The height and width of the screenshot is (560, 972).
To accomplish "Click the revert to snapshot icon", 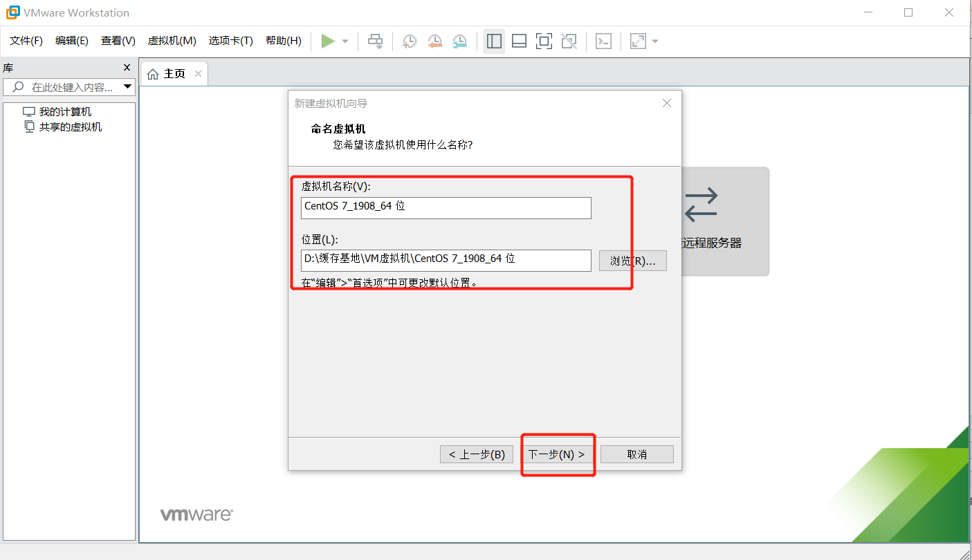I will click(434, 41).
